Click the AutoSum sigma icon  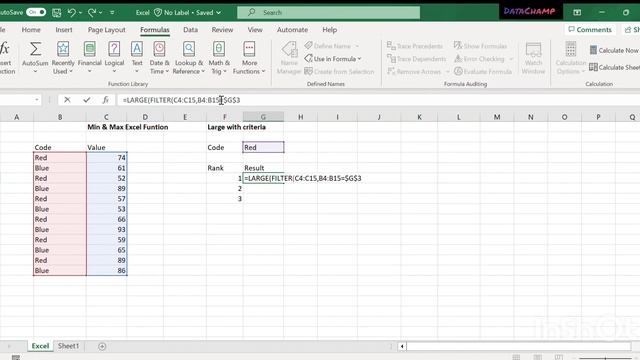click(x=35, y=49)
